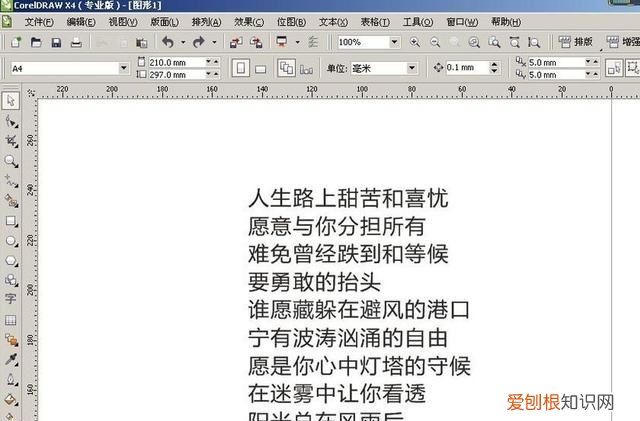Click the 排版 toolbar button

(x=575, y=42)
